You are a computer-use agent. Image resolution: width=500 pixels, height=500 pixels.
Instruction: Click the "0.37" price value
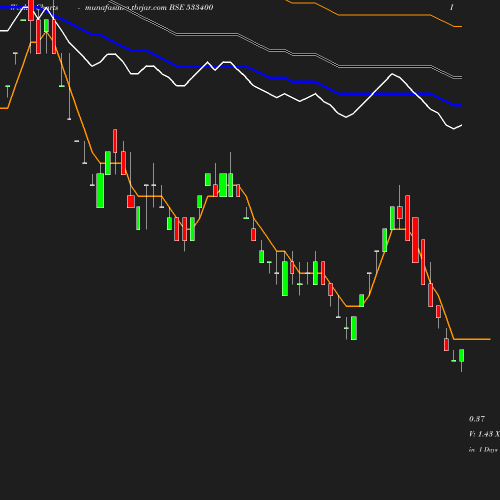[477, 419]
